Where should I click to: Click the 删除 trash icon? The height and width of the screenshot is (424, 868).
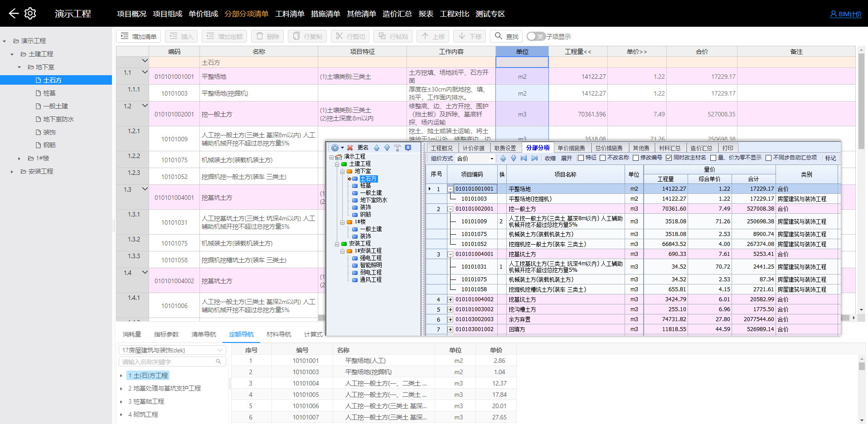pos(259,36)
